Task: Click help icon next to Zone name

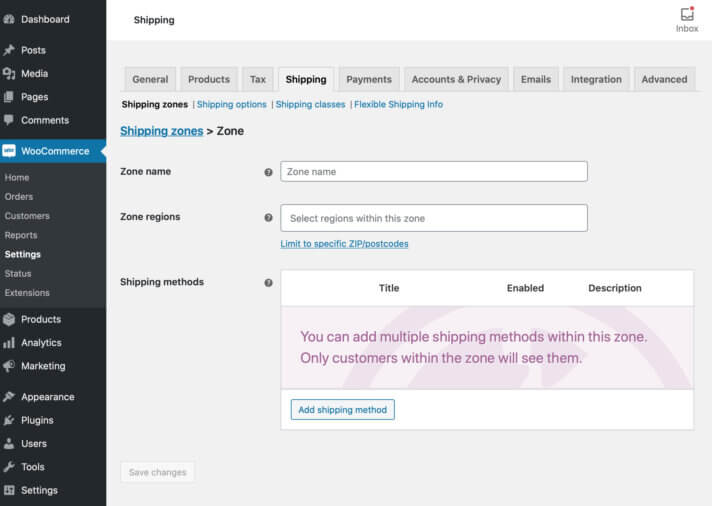Action: [268, 172]
